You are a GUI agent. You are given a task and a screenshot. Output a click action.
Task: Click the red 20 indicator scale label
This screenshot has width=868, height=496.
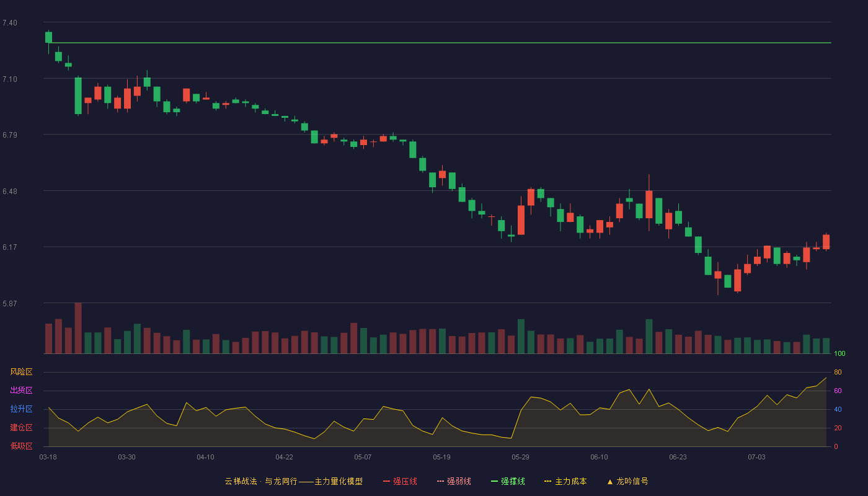coord(838,428)
